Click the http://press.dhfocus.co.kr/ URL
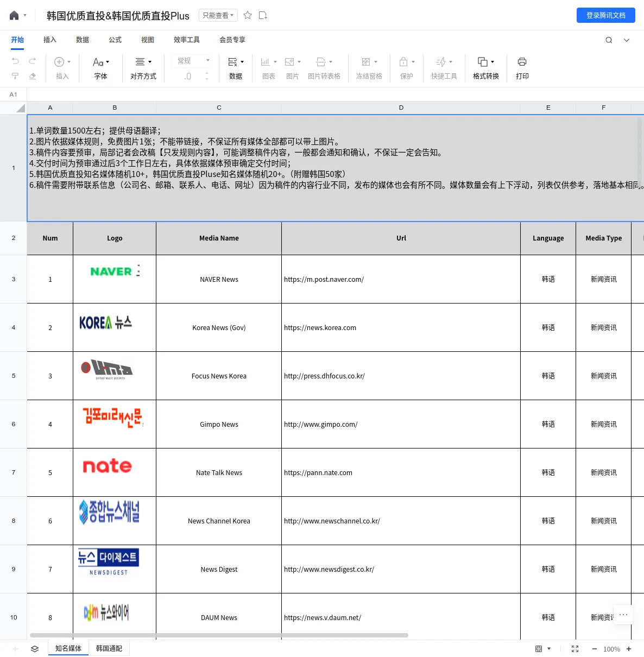 coord(324,376)
